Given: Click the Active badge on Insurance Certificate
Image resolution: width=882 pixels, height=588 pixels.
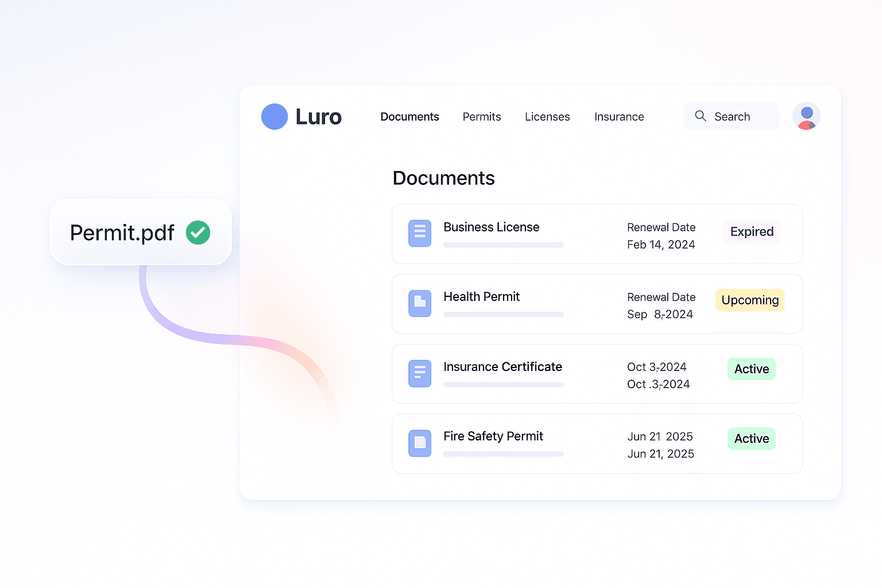Looking at the screenshot, I should pyautogui.click(x=752, y=369).
